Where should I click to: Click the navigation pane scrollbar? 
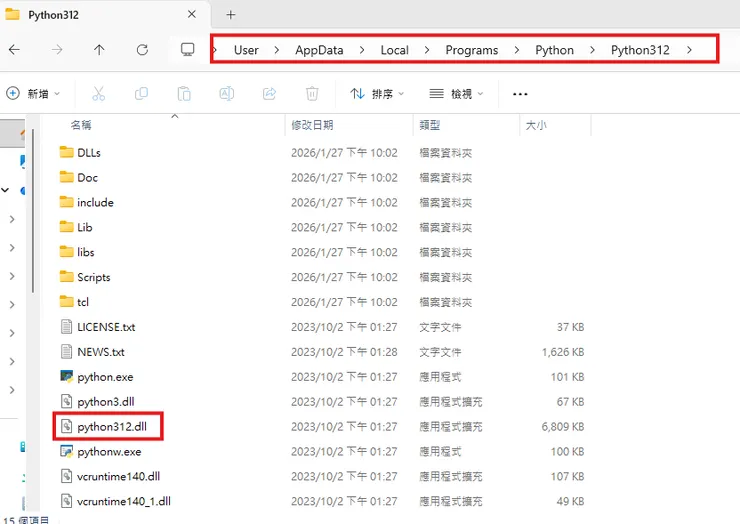[33, 211]
